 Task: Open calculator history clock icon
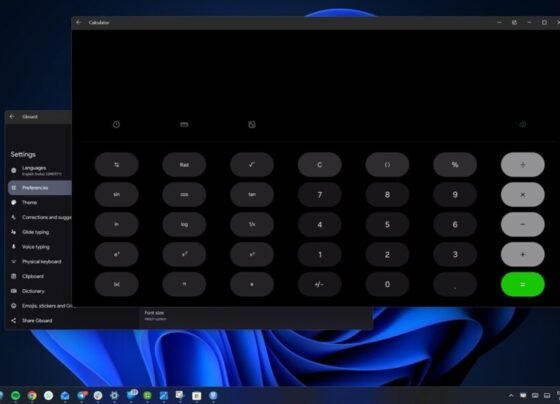tap(116, 125)
